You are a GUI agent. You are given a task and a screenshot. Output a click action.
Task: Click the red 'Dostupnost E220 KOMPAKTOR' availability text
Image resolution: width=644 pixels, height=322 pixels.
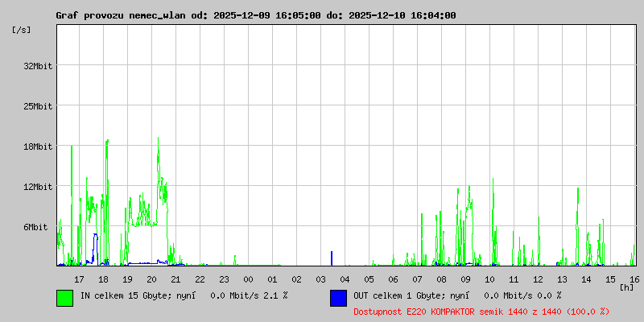click(x=416, y=312)
